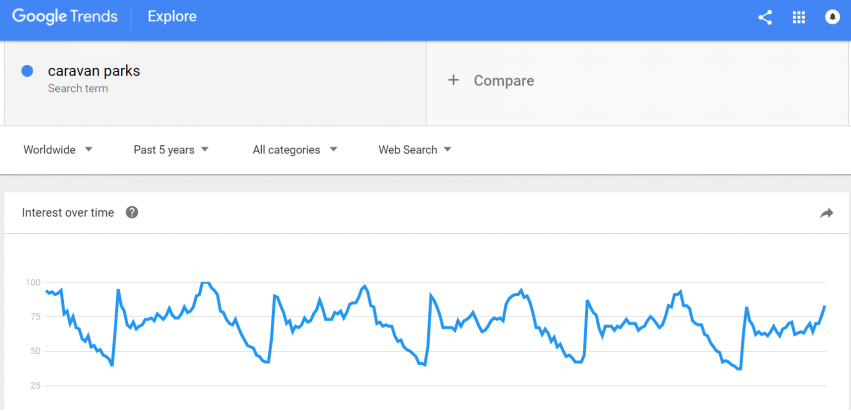Click the Interest over time title
The width and height of the screenshot is (851, 411).
point(68,212)
